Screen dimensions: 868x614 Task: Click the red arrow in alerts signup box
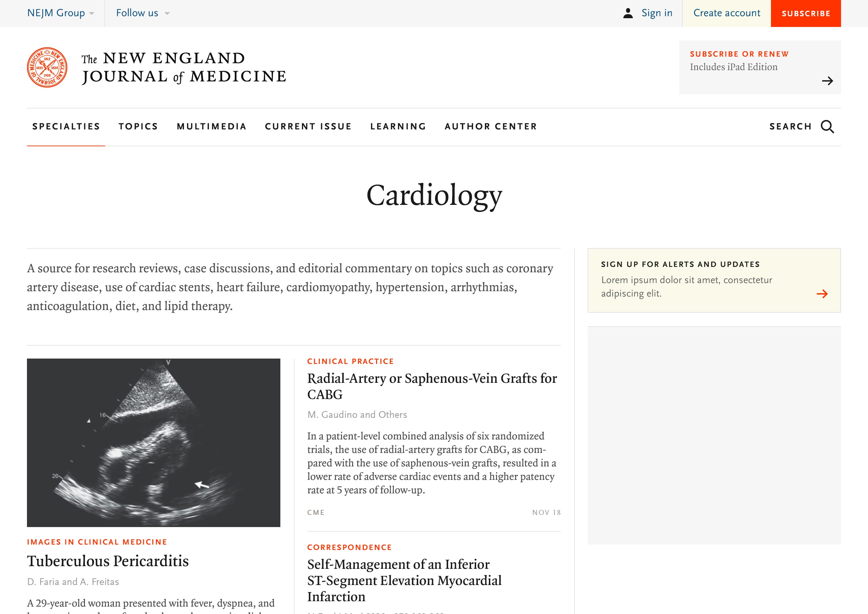(822, 294)
